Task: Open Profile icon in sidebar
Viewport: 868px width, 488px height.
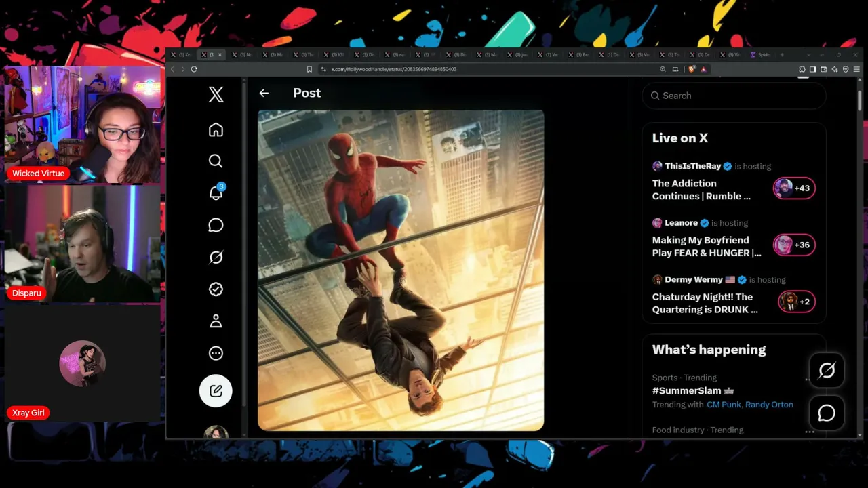Action: tap(216, 321)
